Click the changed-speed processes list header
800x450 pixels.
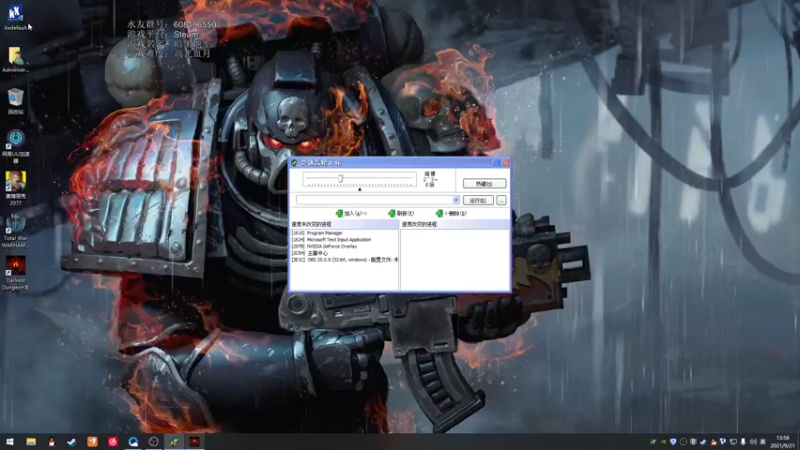pos(455,224)
